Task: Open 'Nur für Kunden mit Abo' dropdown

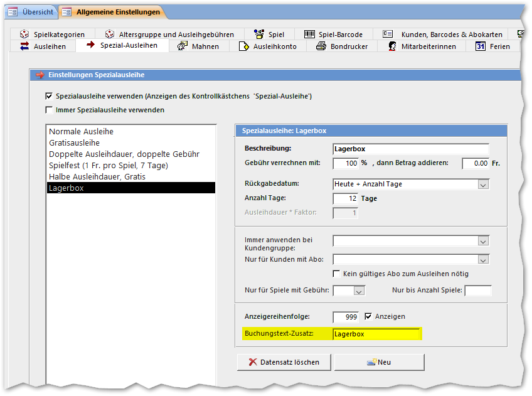Action: (483, 260)
